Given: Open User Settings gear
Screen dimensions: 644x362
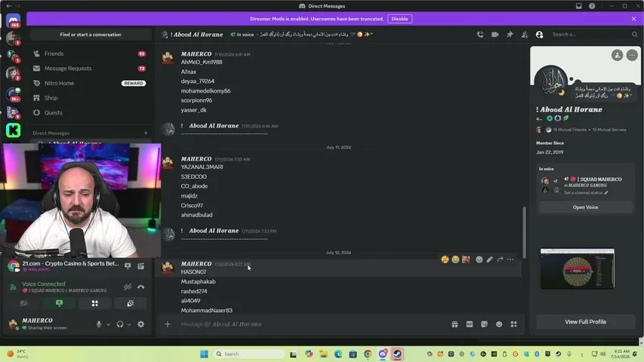Looking at the screenshot, I should (x=141, y=324).
